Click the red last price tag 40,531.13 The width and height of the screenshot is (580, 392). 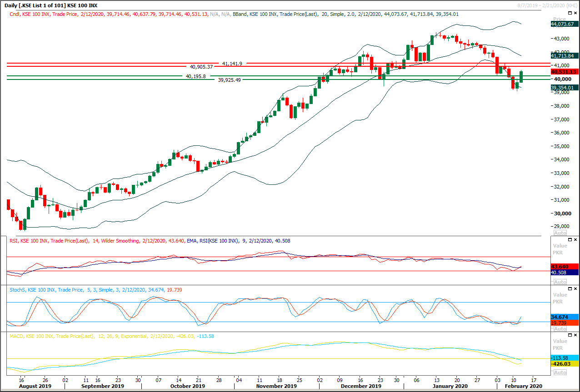pyautogui.click(x=564, y=71)
